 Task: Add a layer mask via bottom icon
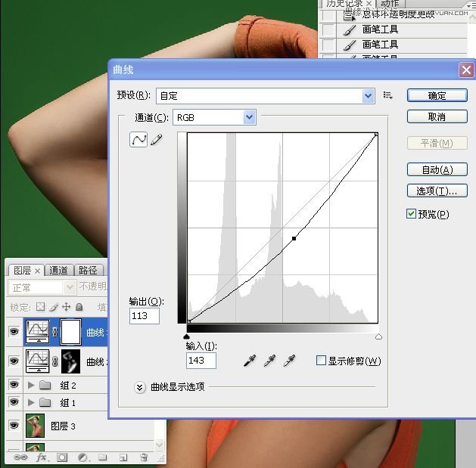pyautogui.click(x=62, y=457)
